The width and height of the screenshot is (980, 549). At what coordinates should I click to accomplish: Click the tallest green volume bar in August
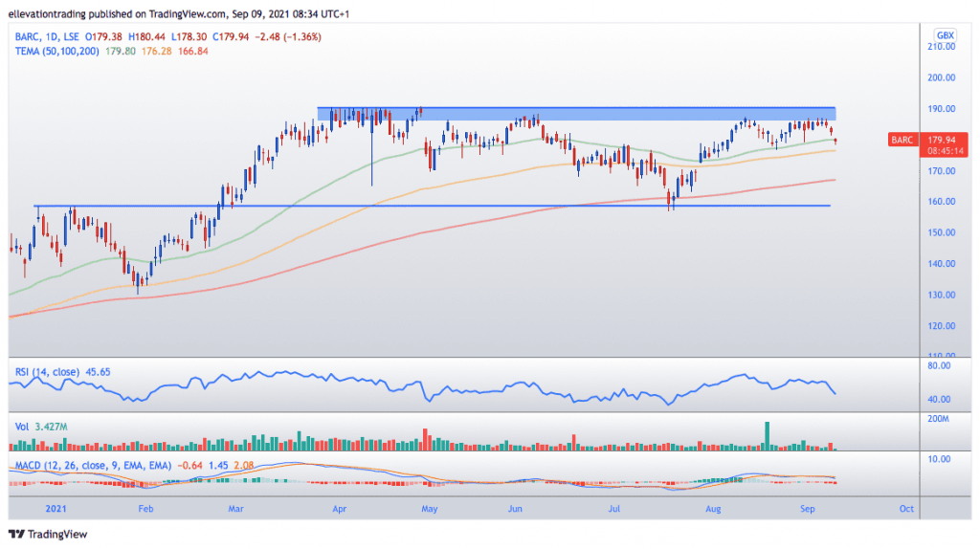click(767, 436)
